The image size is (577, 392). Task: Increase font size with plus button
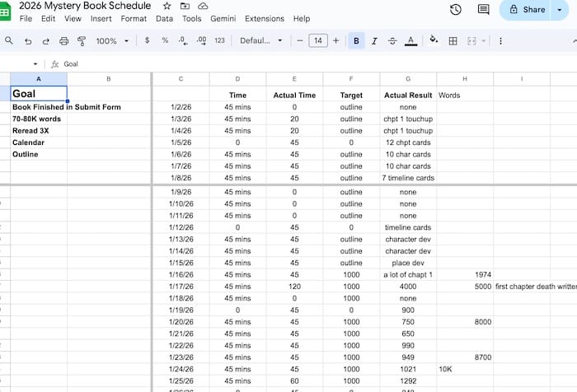click(x=336, y=40)
